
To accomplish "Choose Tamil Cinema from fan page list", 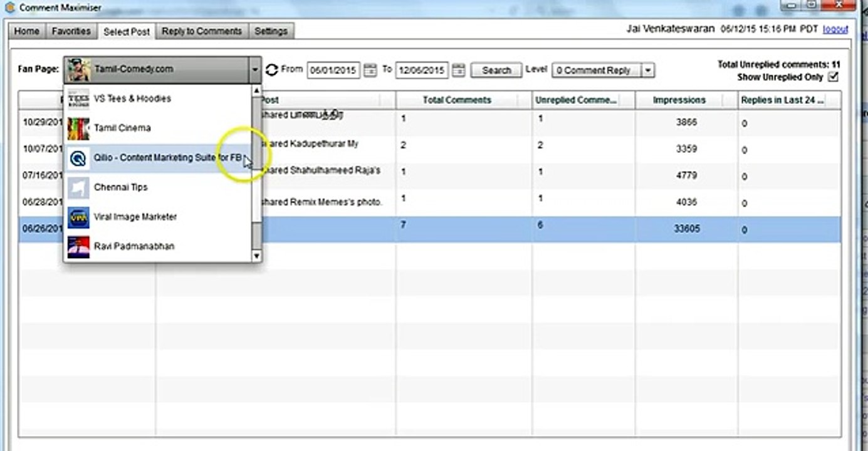I will click(x=157, y=128).
